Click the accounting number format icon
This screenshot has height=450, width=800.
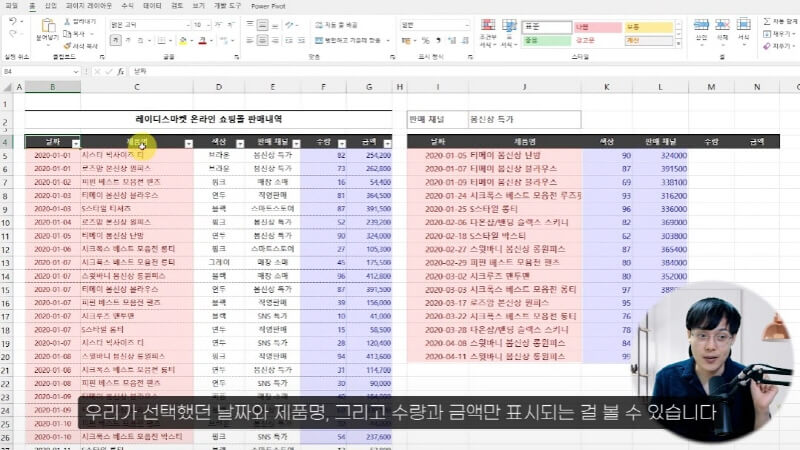406,40
